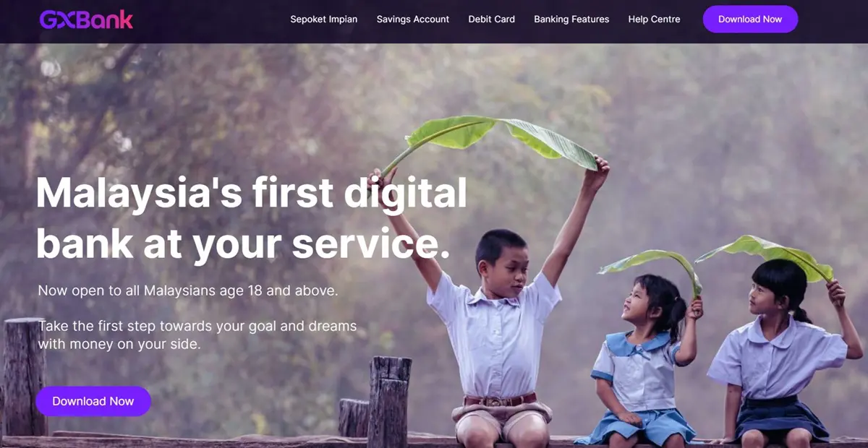Viewport: 868px width, 448px height.
Task: Click Download Now below the hero text
Action: click(x=93, y=401)
